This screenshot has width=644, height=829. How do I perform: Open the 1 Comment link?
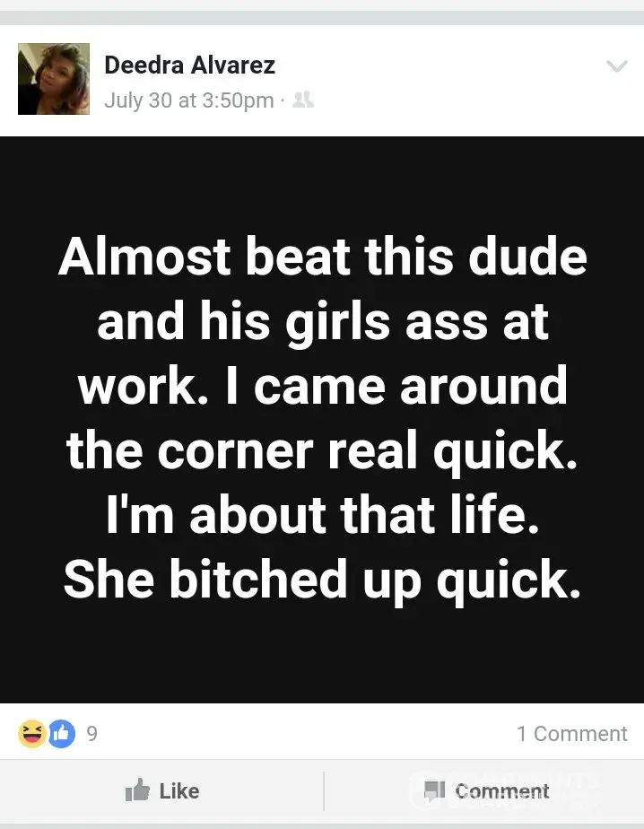click(x=572, y=733)
